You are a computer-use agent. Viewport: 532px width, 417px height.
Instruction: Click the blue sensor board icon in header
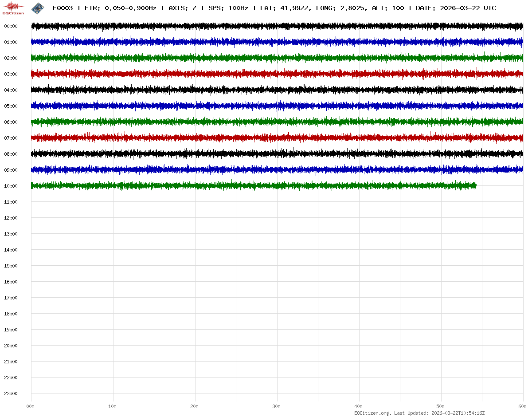tap(38, 8)
